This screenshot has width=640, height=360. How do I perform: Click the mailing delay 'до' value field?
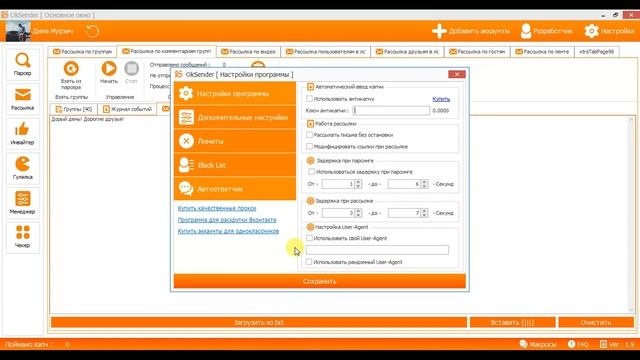(x=404, y=213)
